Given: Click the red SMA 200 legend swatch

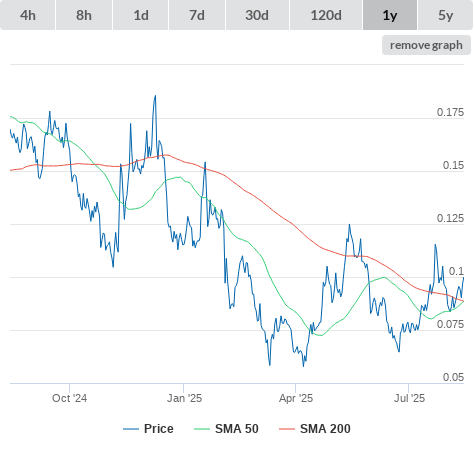Looking at the screenshot, I should 287,429.
